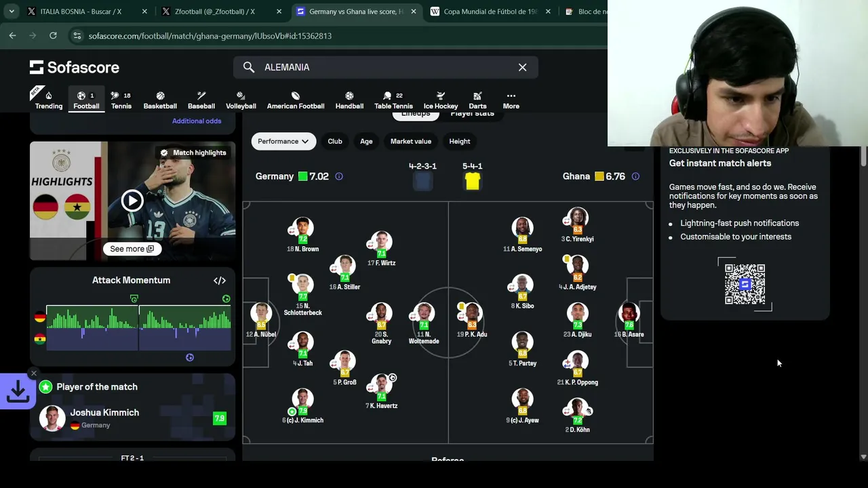Open the Darts sport section
The width and height of the screenshot is (868, 488).
pos(477,100)
